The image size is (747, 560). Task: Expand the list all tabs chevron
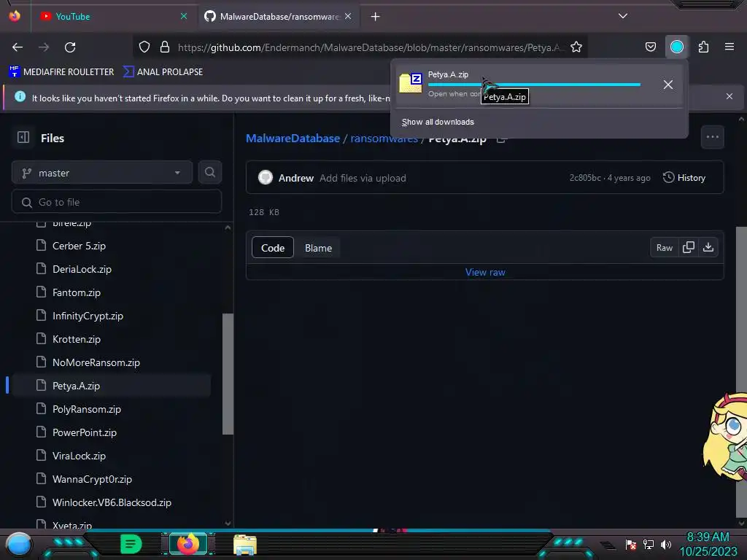[x=623, y=16]
